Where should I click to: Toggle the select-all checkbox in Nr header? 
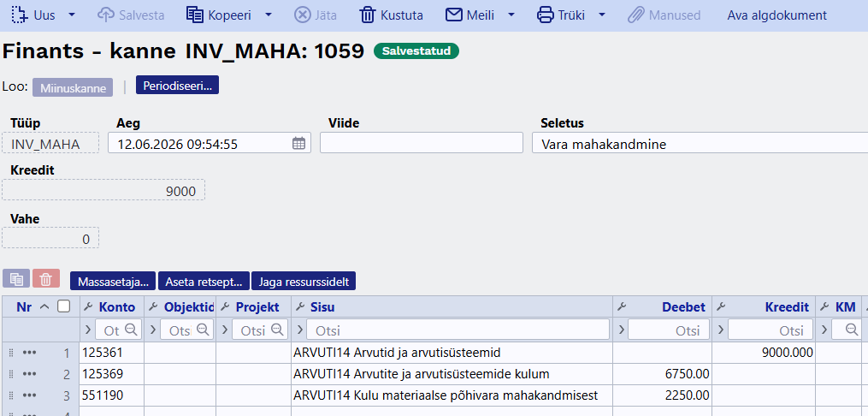coord(64,306)
